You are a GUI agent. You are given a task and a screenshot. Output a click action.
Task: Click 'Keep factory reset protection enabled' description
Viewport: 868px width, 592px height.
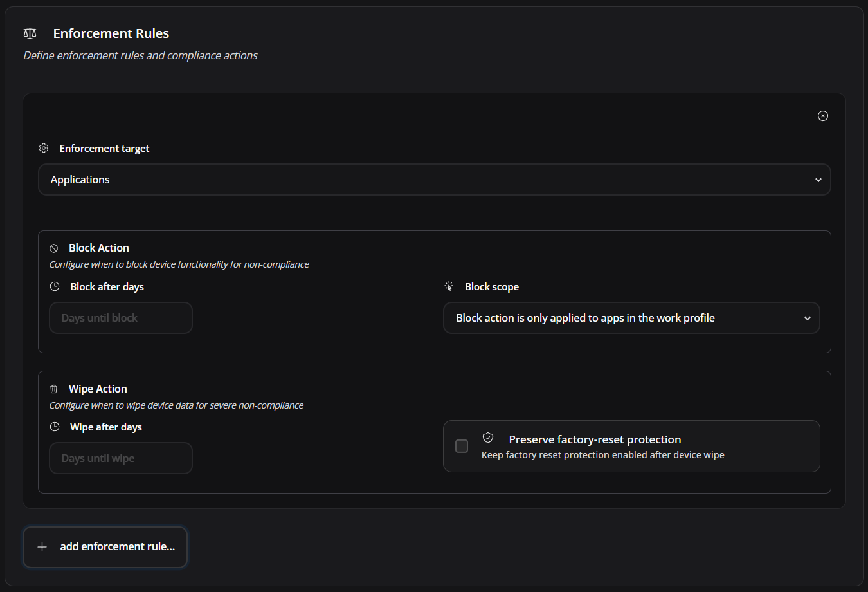click(x=603, y=455)
